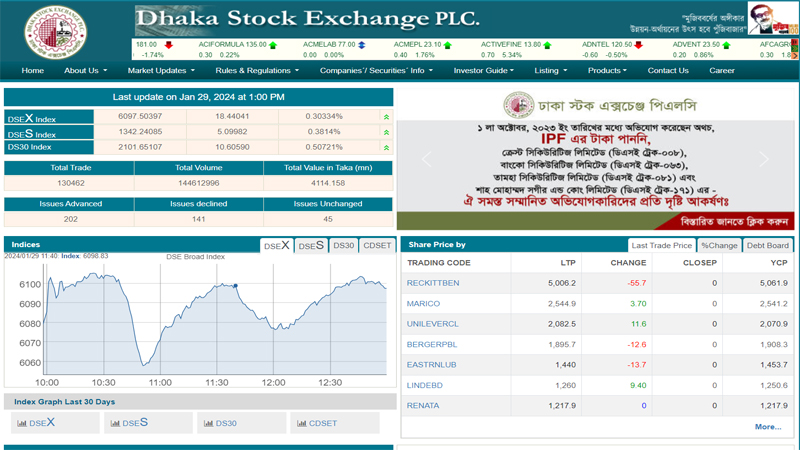
Task: Open the Contact Us menu item
Action: [x=667, y=71]
